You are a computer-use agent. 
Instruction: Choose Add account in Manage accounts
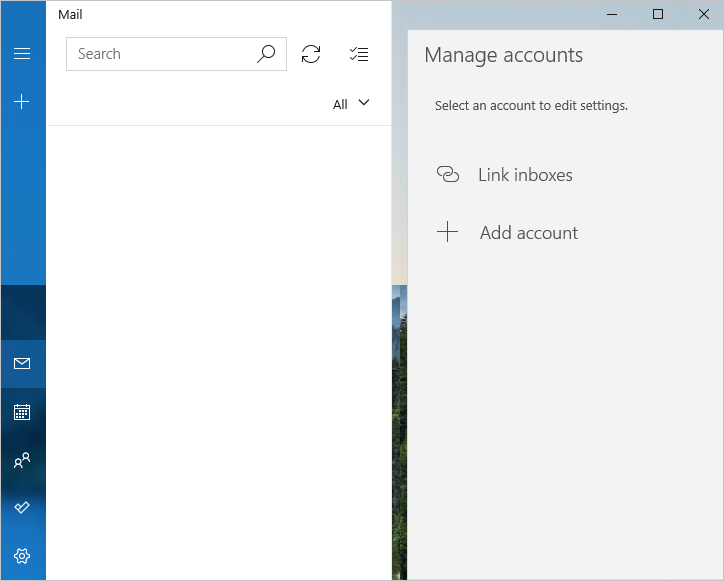tap(528, 233)
